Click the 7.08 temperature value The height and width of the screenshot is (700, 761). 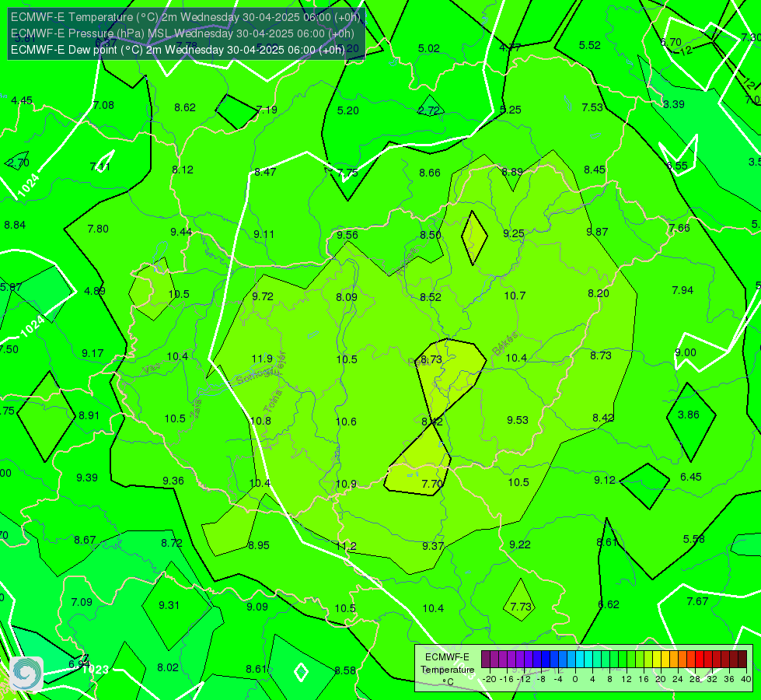coord(103,105)
